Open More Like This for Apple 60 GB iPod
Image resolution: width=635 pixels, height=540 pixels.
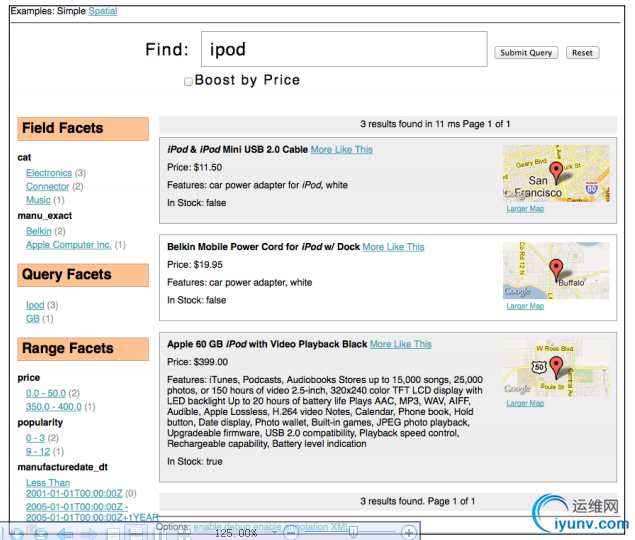pyautogui.click(x=401, y=344)
